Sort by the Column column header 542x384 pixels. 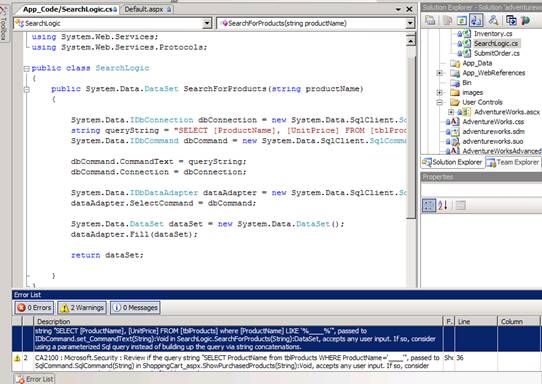coord(518,321)
